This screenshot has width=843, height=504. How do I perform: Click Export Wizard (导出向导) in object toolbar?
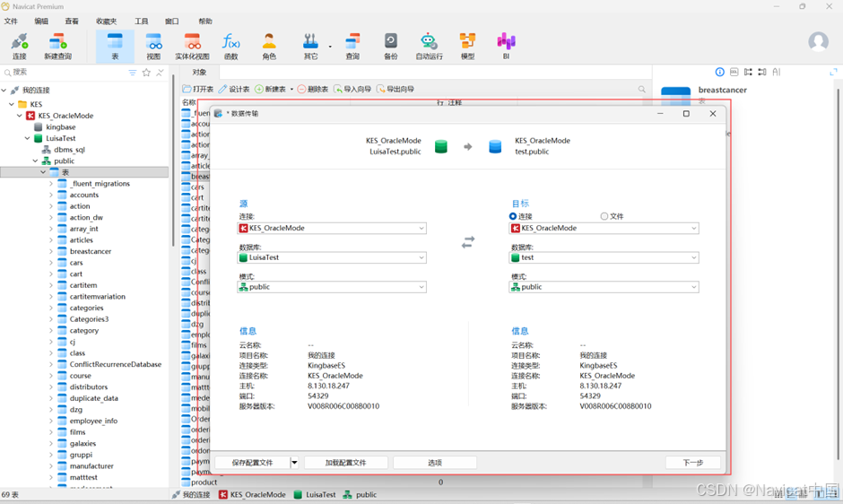coord(395,90)
